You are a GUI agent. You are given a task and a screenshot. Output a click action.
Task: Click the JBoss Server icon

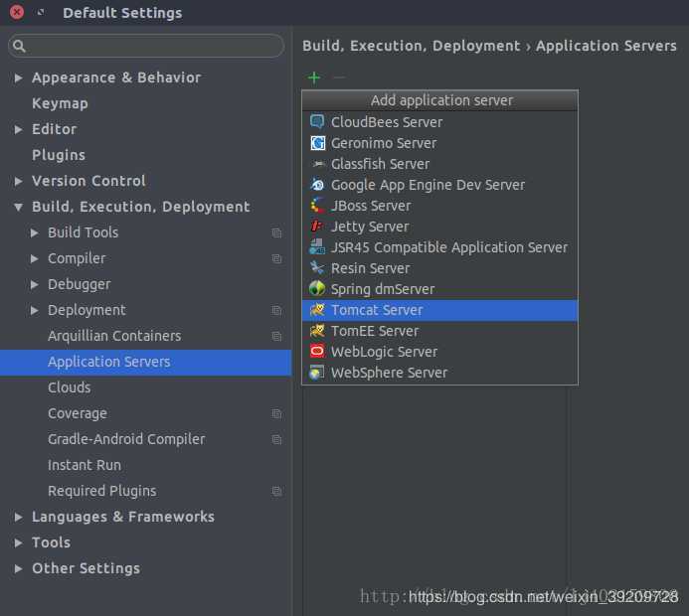317,206
